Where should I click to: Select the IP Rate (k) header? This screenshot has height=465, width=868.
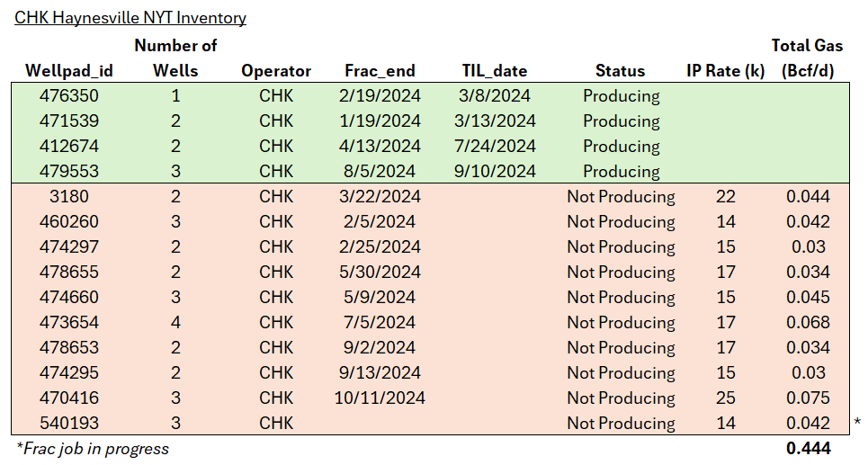(x=725, y=71)
